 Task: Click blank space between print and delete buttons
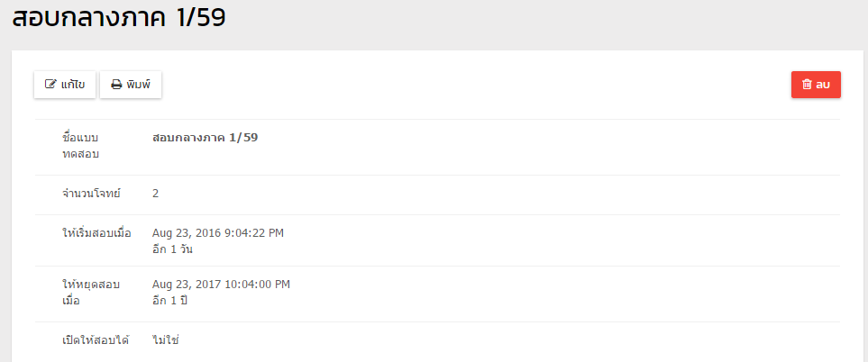[x=476, y=85]
